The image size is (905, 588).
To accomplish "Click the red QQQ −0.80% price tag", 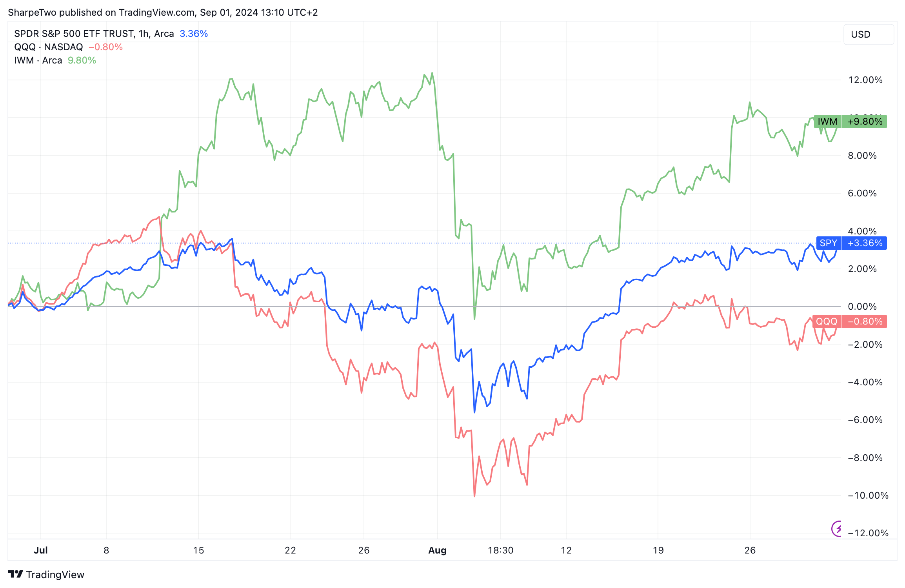I will pos(849,321).
